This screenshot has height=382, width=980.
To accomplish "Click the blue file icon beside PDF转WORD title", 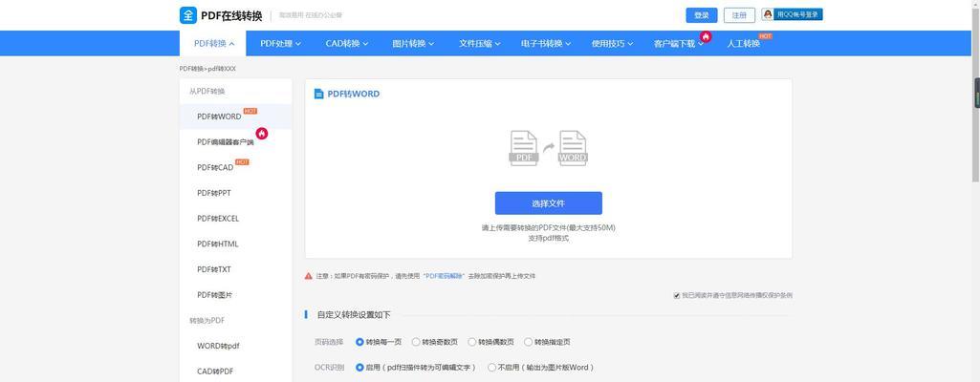I will [x=319, y=94].
